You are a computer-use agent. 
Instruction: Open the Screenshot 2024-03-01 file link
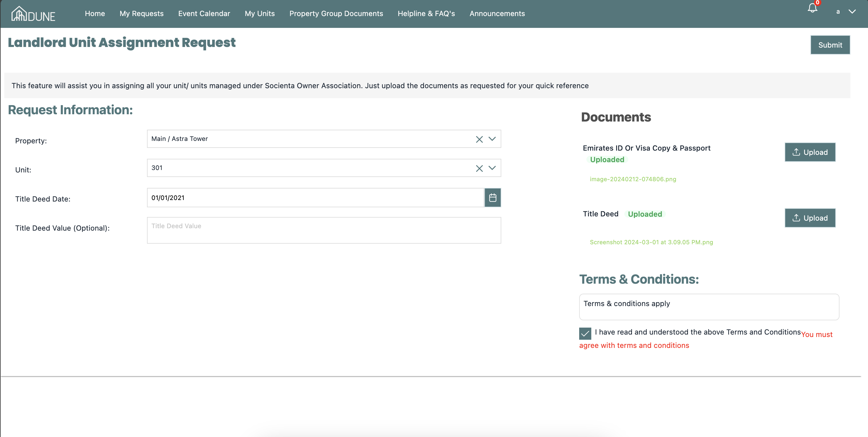point(651,242)
